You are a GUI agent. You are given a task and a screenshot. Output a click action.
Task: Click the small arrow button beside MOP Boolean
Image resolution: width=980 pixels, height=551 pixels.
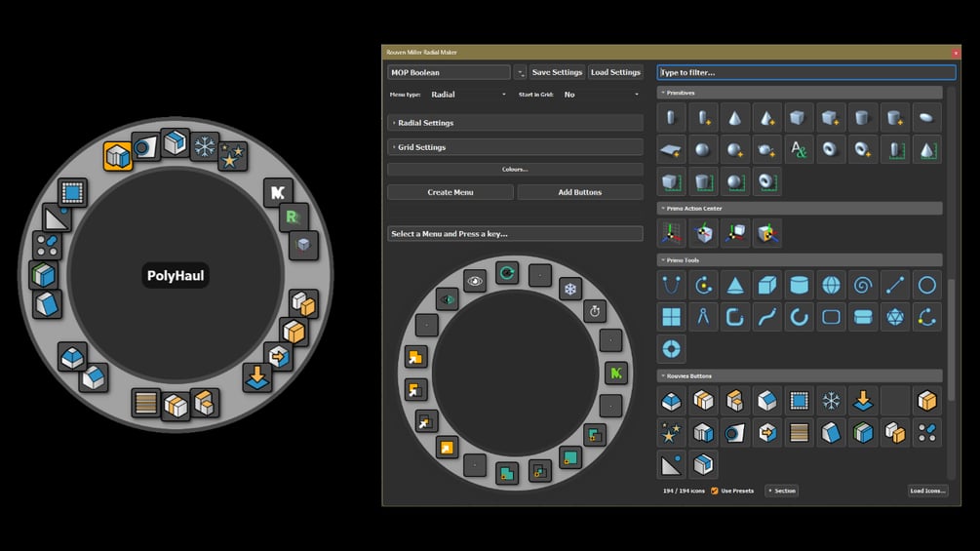tap(520, 72)
